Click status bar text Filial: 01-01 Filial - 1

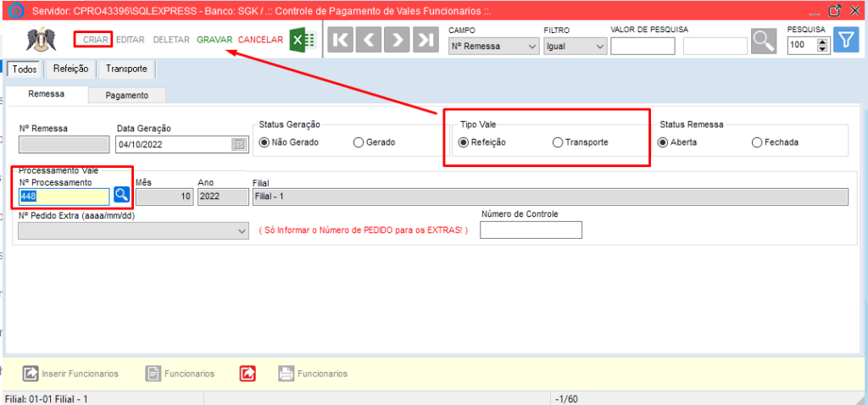click(x=47, y=399)
